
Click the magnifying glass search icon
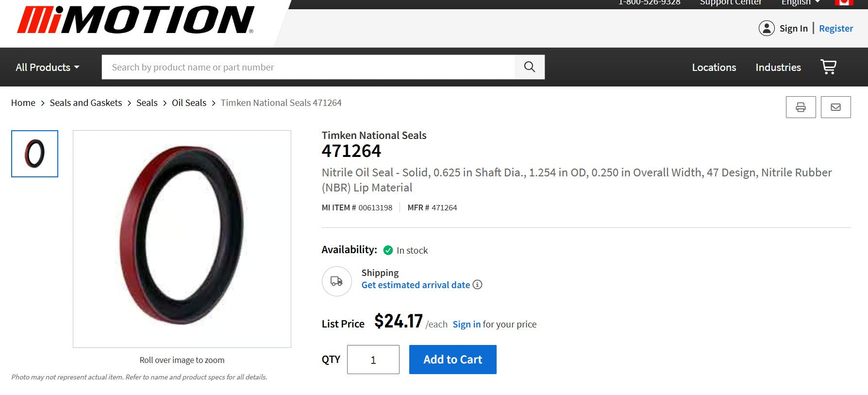(x=529, y=67)
